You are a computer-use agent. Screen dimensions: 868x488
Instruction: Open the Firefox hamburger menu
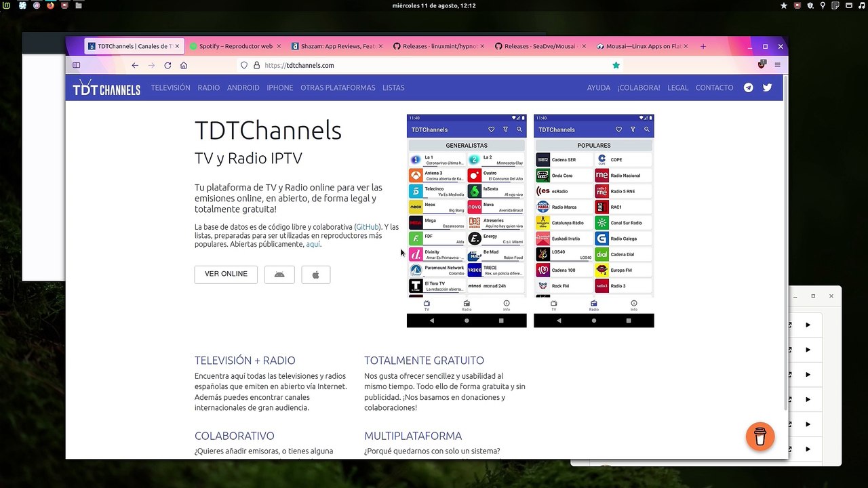click(777, 65)
